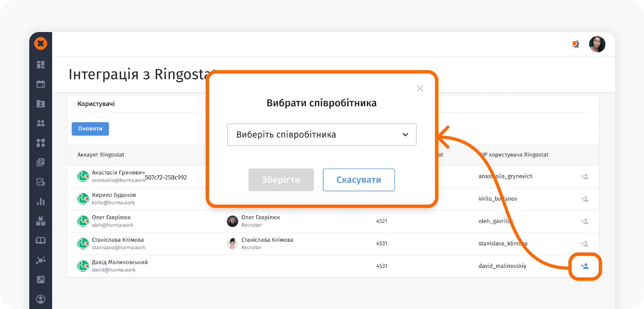644x309 pixels.
Task: Click email stanislava@hurma.work
Action: [x=119, y=247]
